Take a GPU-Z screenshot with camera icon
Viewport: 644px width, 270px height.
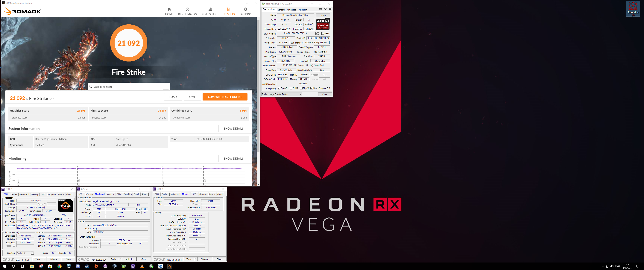click(x=320, y=9)
